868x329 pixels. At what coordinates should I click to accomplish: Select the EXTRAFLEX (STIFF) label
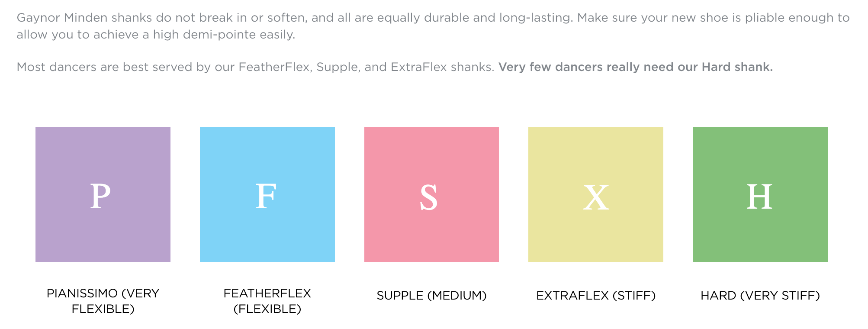click(x=596, y=295)
